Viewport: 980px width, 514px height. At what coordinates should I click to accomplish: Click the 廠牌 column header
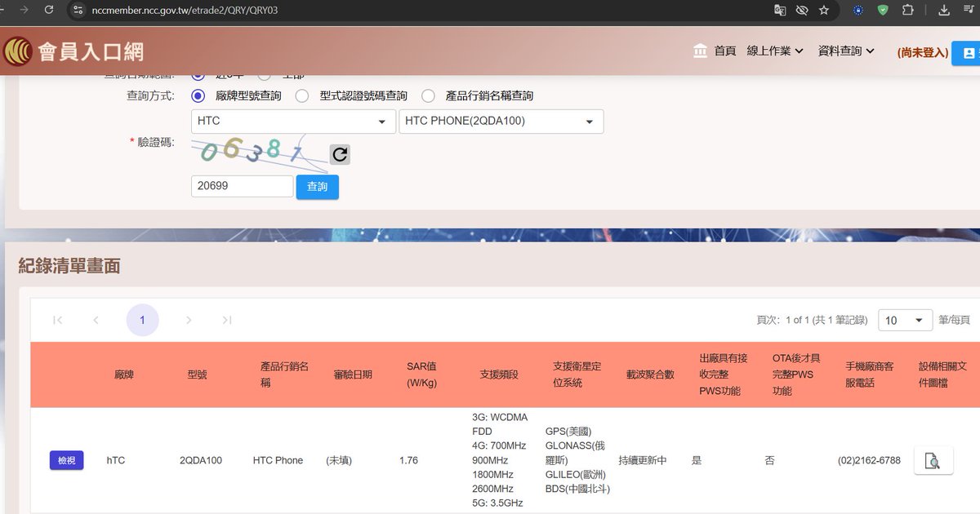coord(124,374)
